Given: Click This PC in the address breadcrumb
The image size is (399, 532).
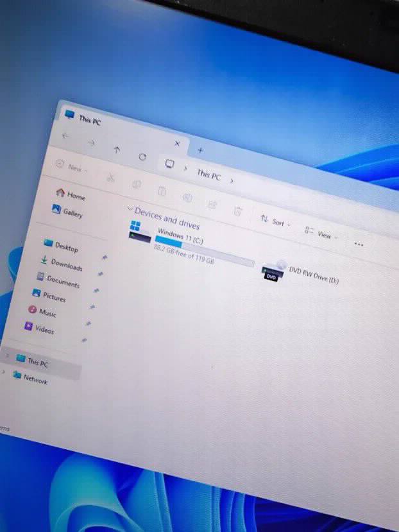Looking at the screenshot, I should 208,175.
